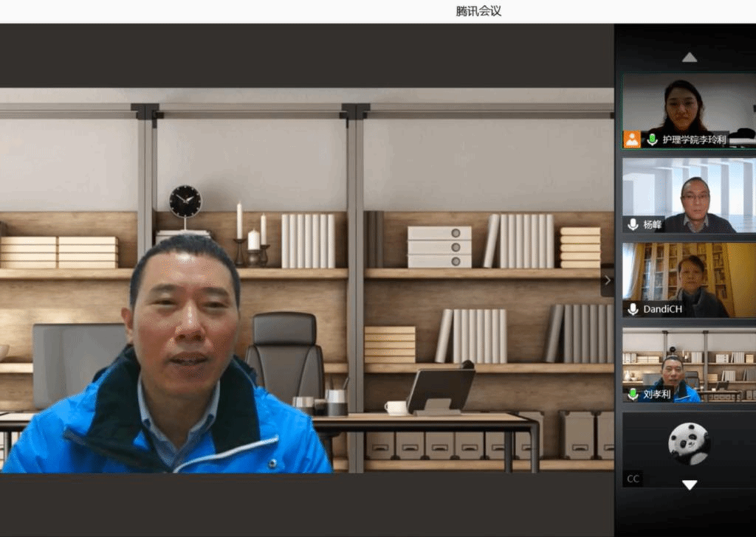Image resolution: width=756 pixels, height=537 pixels.
Task: Click the 护理学院李玲利 name label
Action: [x=694, y=139]
